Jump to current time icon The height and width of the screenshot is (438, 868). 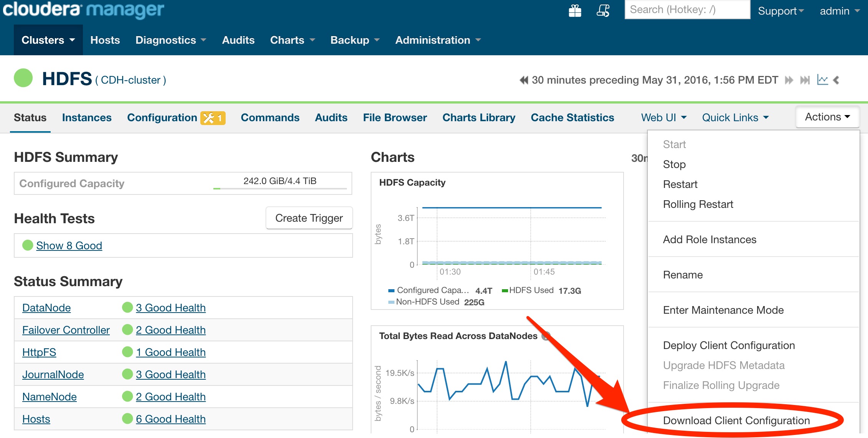805,80
